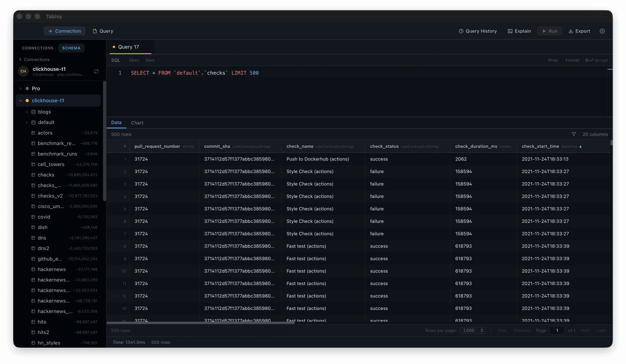
Task: Run the current SQL query
Action: point(550,31)
